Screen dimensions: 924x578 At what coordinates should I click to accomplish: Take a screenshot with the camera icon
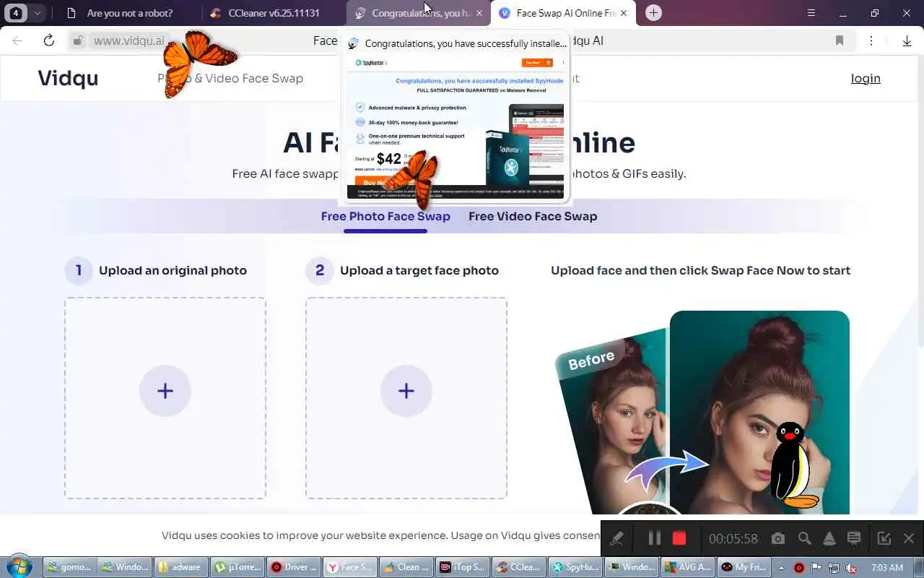click(x=777, y=538)
